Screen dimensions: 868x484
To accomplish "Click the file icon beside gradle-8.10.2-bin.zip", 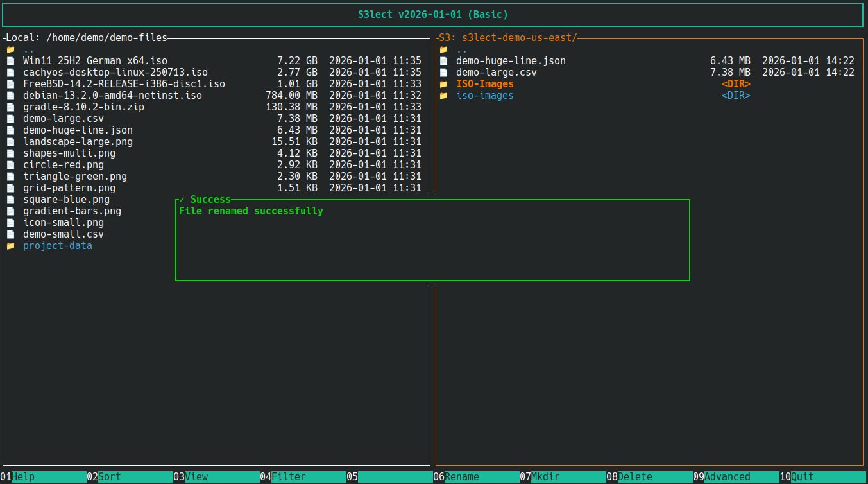I will tap(10, 107).
